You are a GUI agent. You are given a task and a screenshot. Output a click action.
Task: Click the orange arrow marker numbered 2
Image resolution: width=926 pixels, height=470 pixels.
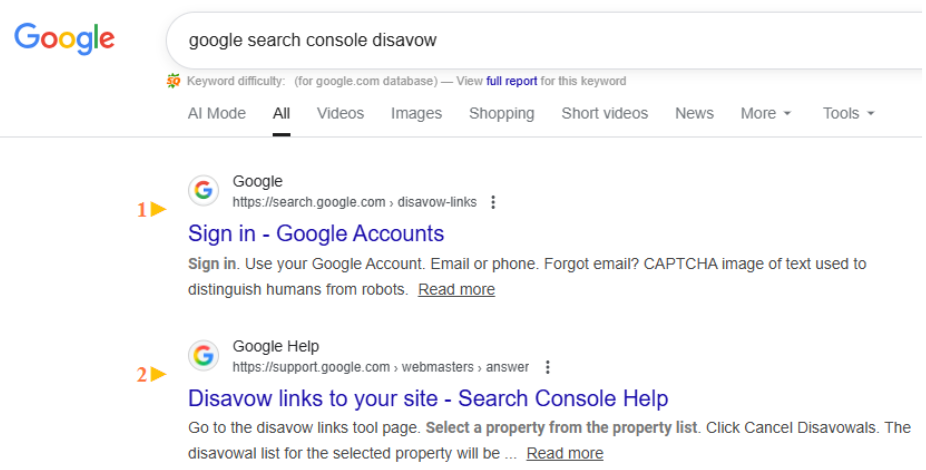(x=152, y=375)
